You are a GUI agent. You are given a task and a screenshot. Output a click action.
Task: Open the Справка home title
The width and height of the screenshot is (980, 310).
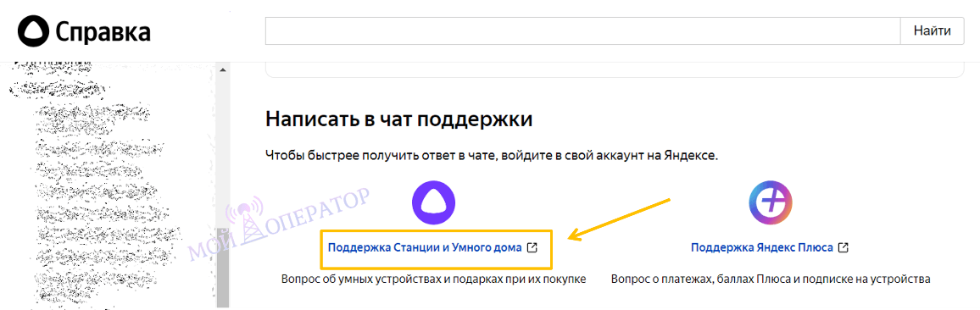pos(103,32)
